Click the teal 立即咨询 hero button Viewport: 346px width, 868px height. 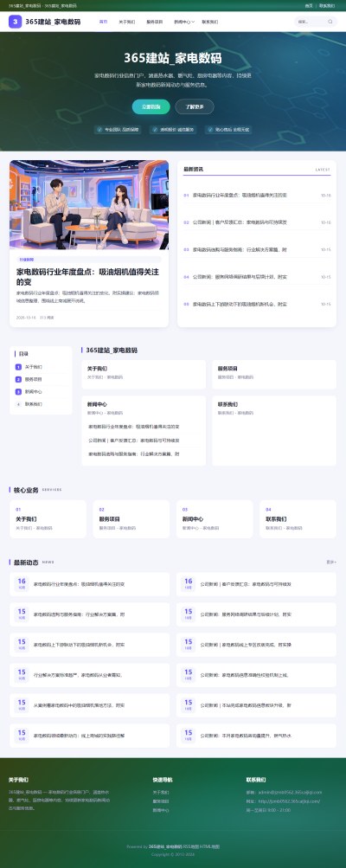[151, 106]
